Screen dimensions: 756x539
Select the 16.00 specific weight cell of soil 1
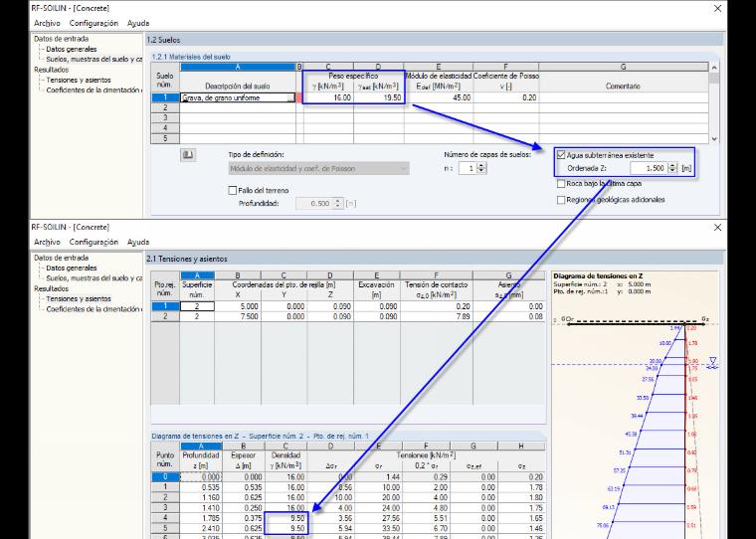click(328, 97)
